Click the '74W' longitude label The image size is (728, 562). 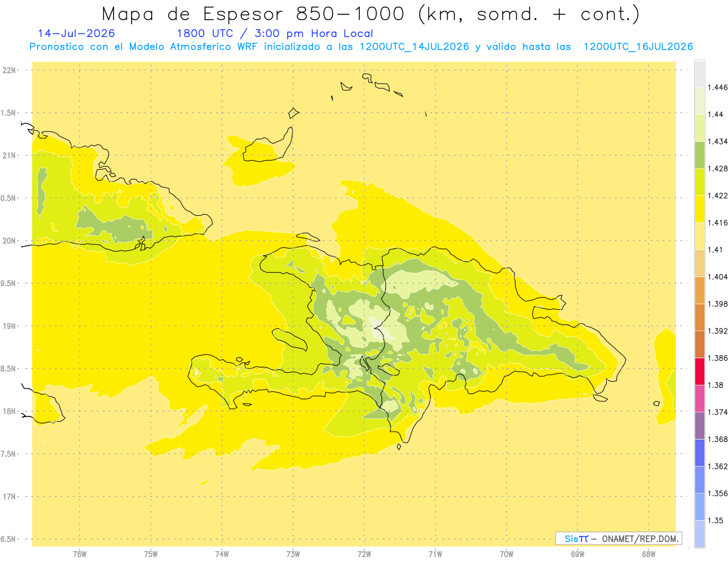point(221,554)
